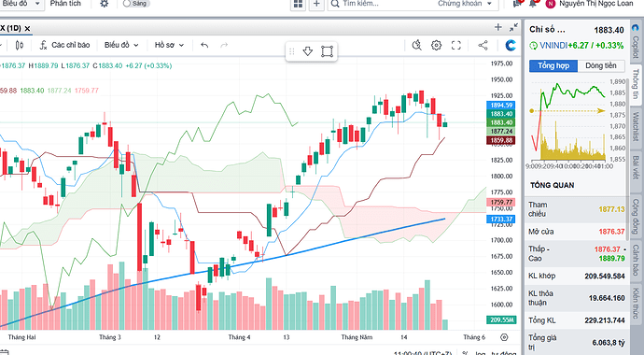Toggle tự động auto scale

(504, 353)
